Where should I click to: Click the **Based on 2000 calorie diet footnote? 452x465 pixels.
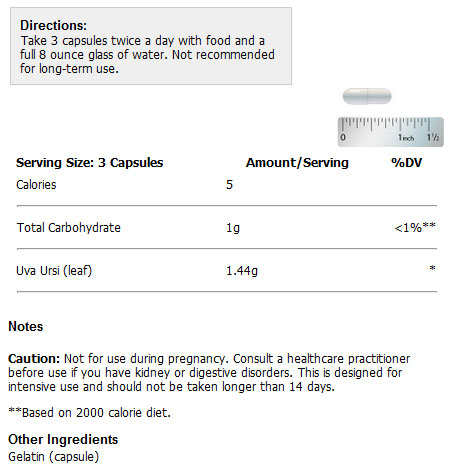pyautogui.click(x=89, y=413)
